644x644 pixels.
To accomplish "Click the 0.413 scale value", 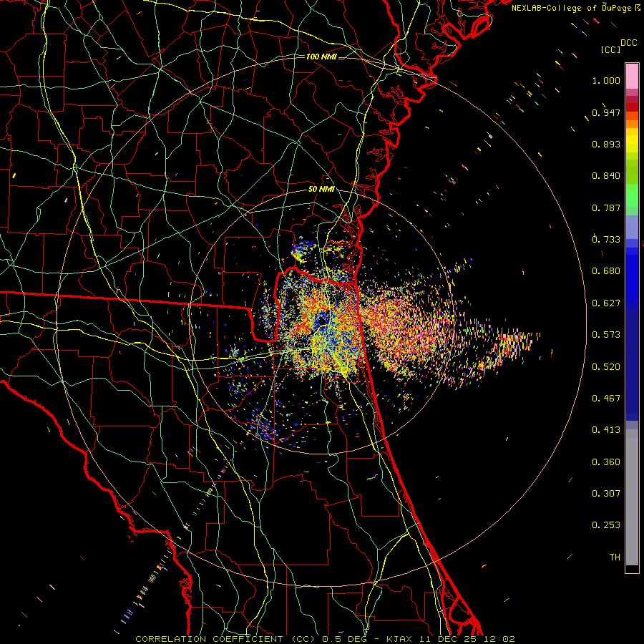I will [x=606, y=430].
